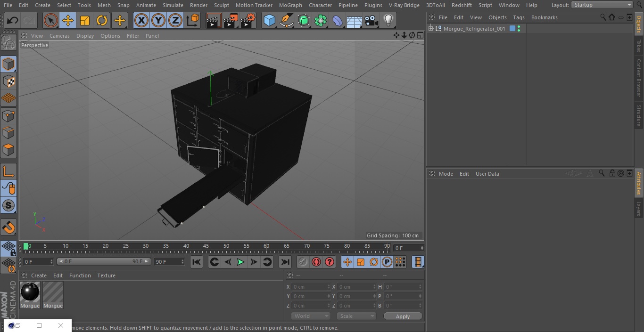Open Material Manager Create menu
644x332 pixels.
39,275
